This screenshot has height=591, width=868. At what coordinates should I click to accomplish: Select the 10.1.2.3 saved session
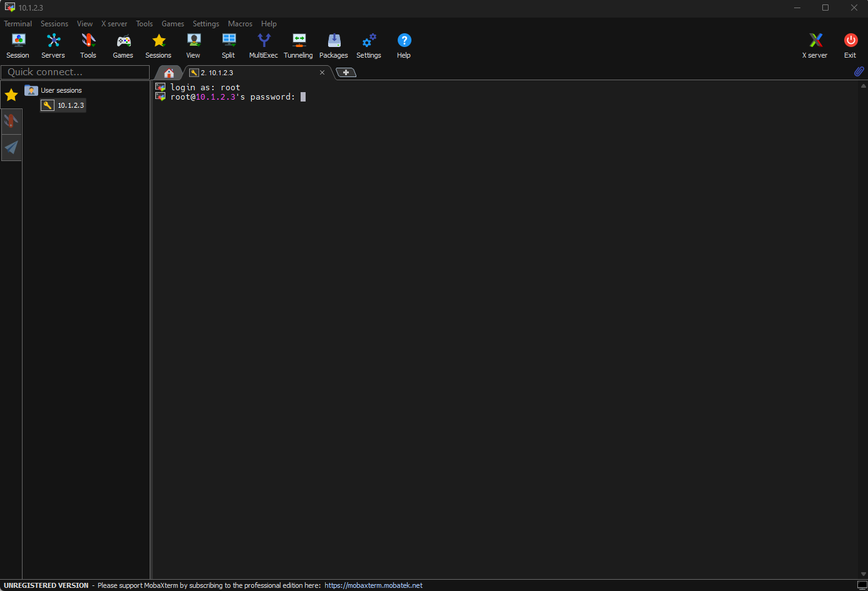click(x=70, y=105)
